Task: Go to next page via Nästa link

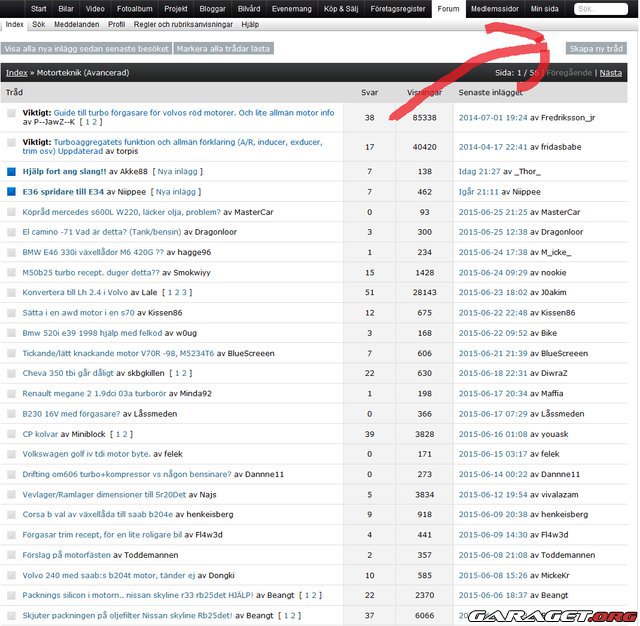Action: point(610,73)
